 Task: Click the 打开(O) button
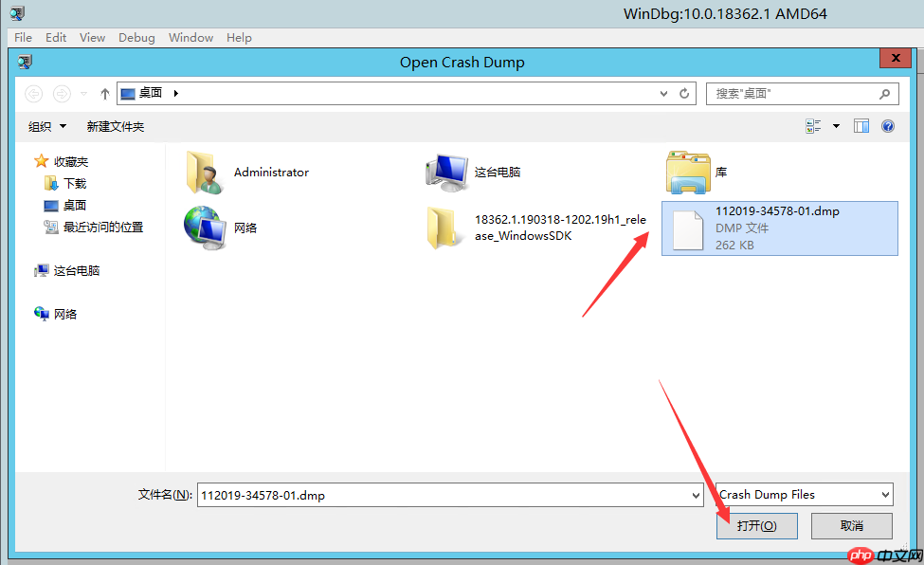756,525
